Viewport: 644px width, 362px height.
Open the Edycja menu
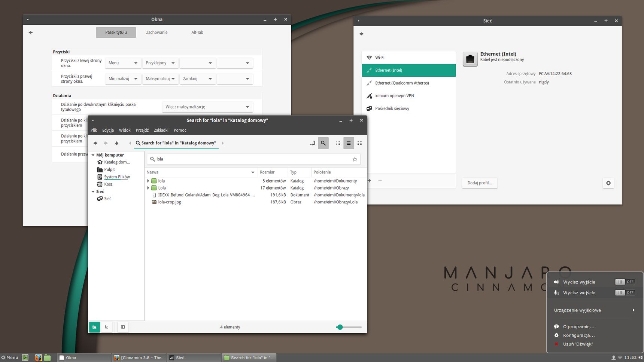pos(108,131)
